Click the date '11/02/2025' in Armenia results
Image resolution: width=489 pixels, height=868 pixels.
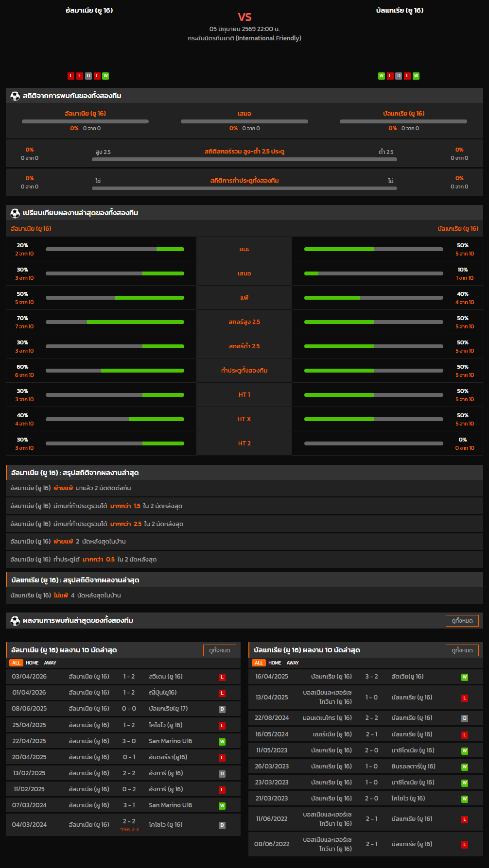pos(29,789)
